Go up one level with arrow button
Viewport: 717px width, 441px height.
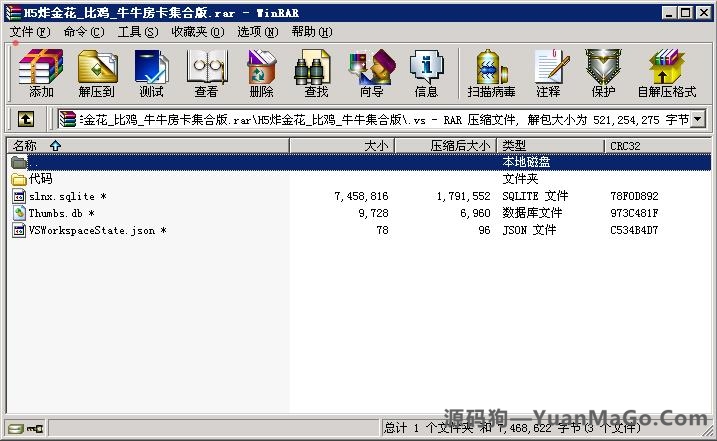click(26, 119)
